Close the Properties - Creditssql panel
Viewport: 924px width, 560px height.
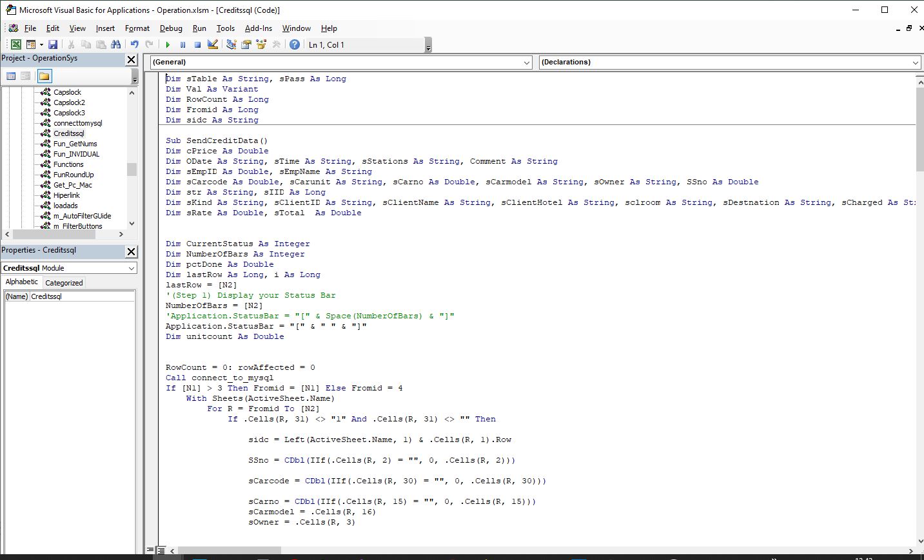pos(131,251)
